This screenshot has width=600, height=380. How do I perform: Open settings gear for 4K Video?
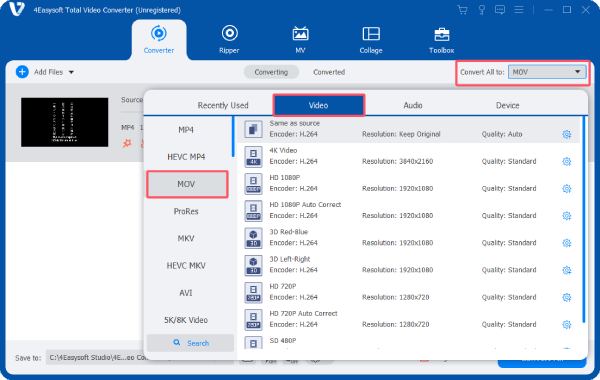coord(567,161)
